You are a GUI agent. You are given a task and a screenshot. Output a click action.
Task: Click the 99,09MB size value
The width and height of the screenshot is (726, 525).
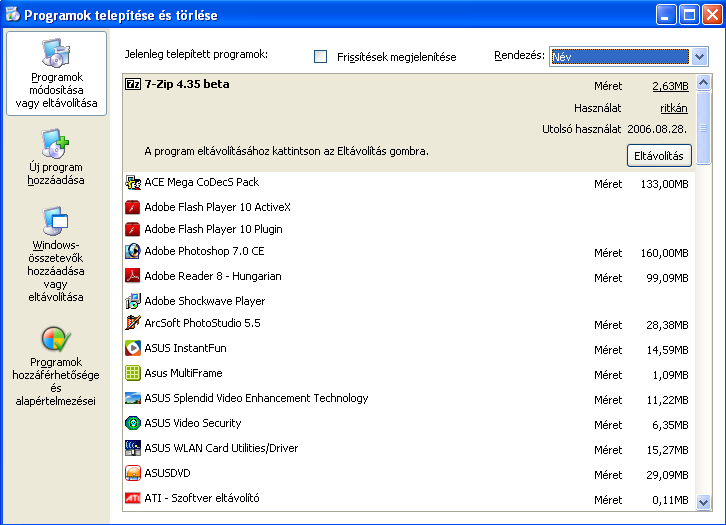(667, 278)
